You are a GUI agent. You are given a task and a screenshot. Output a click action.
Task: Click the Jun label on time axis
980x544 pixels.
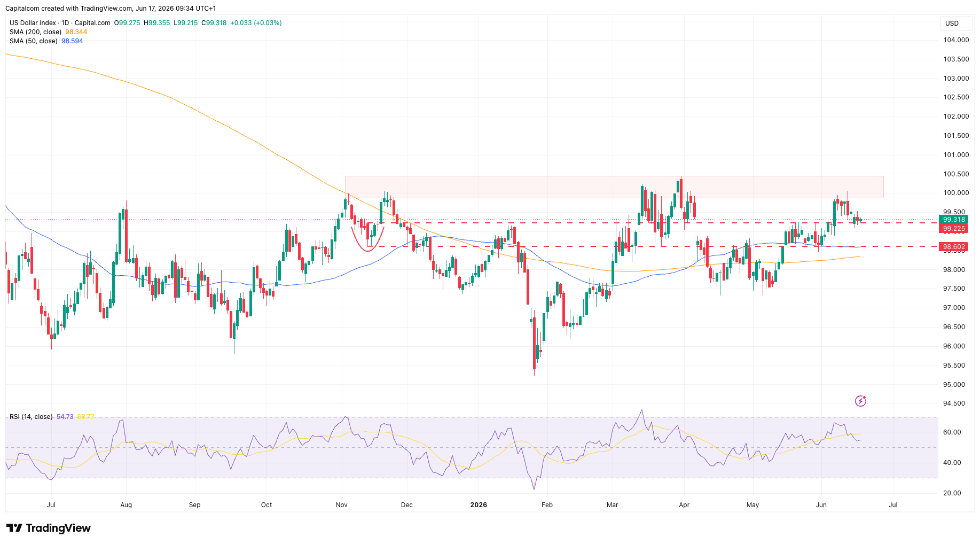point(821,505)
